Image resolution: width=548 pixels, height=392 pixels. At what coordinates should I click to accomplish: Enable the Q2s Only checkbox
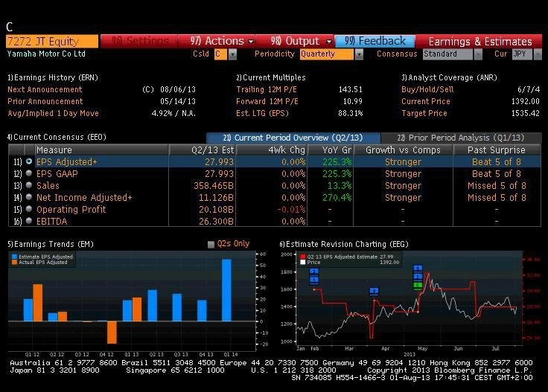pyautogui.click(x=211, y=244)
